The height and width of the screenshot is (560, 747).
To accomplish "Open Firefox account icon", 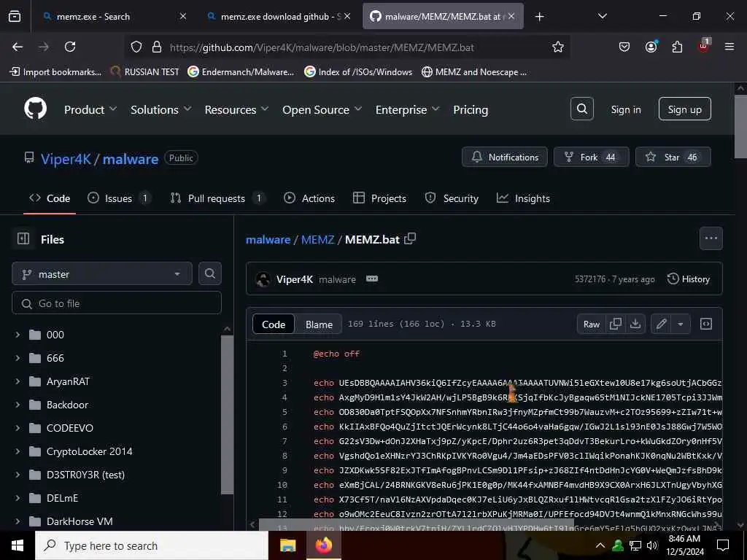I will (x=651, y=47).
